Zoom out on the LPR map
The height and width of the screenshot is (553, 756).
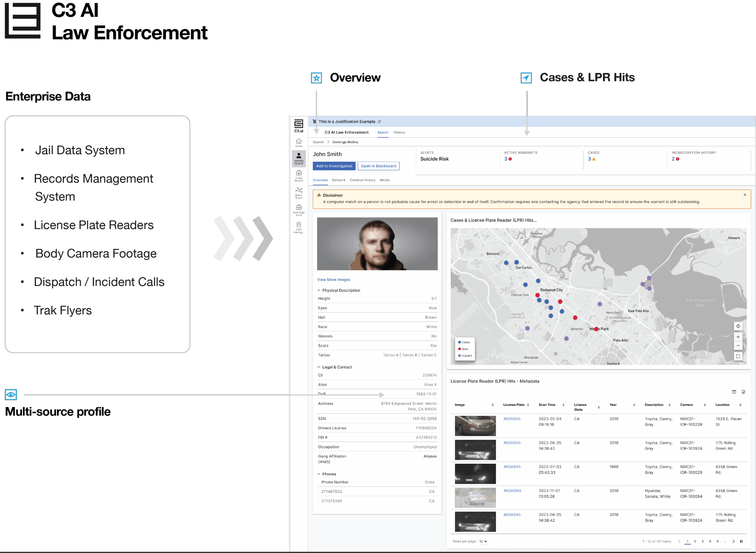[x=738, y=345]
